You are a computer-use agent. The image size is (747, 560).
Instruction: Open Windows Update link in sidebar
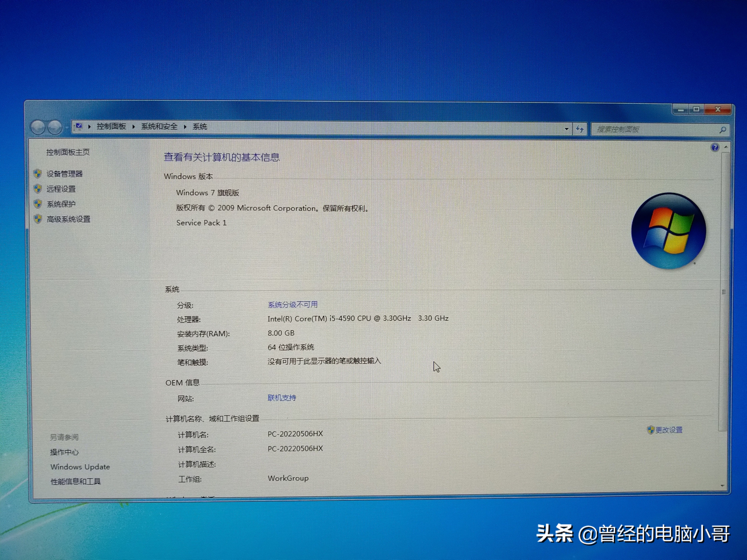tap(80, 467)
